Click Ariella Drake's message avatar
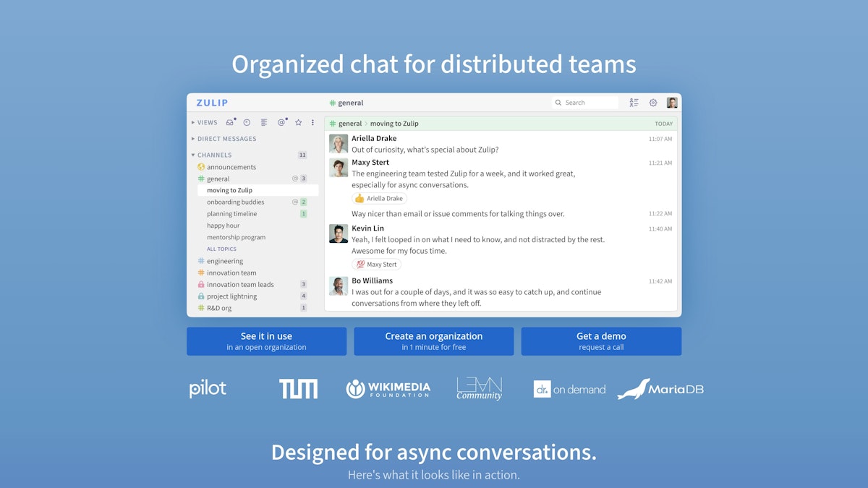 (339, 144)
